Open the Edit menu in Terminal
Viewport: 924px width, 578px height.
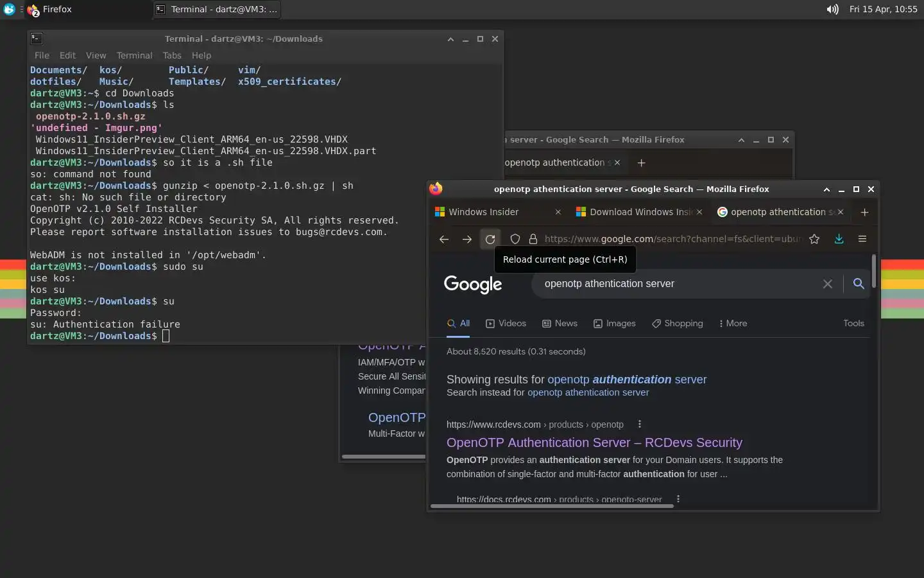pos(67,55)
